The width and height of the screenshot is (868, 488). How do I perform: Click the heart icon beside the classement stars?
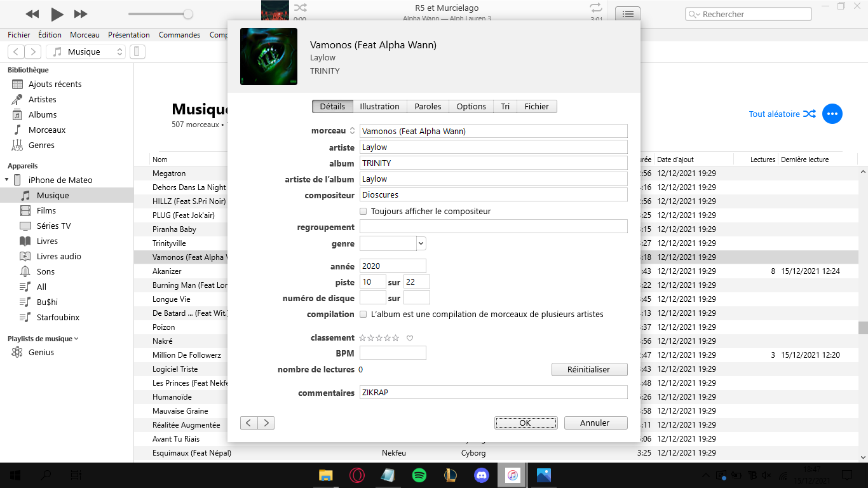click(x=410, y=338)
